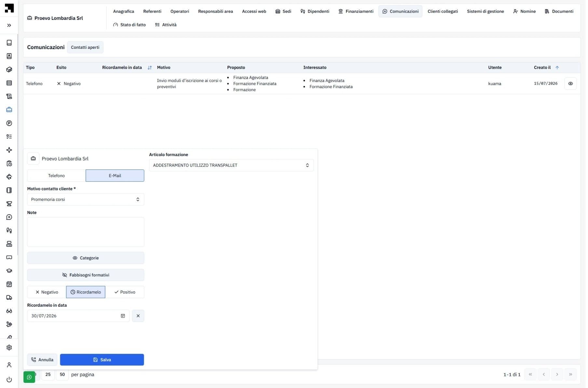
Task: Toggle Contatti aperti filter
Action: click(x=85, y=47)
